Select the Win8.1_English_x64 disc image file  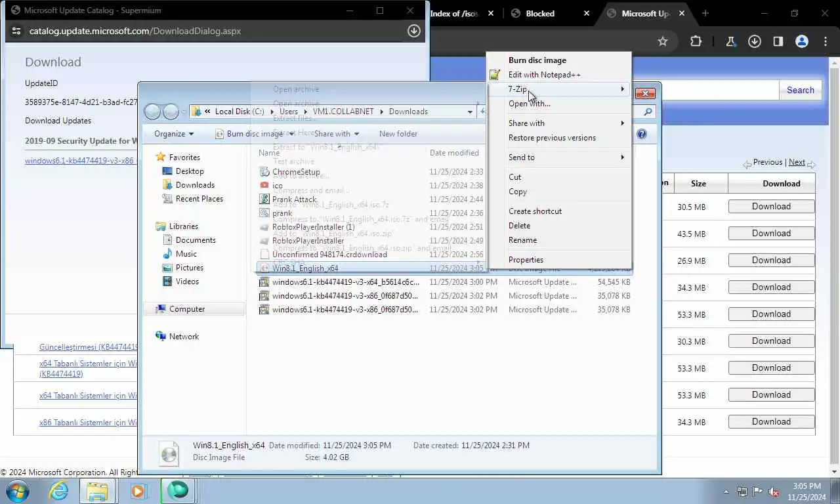305,268
